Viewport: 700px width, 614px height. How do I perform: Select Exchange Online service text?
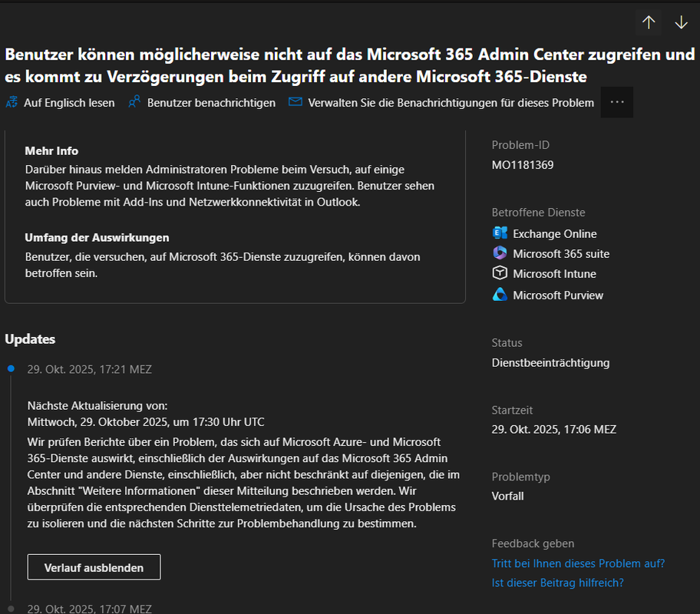tap(555, 234)
